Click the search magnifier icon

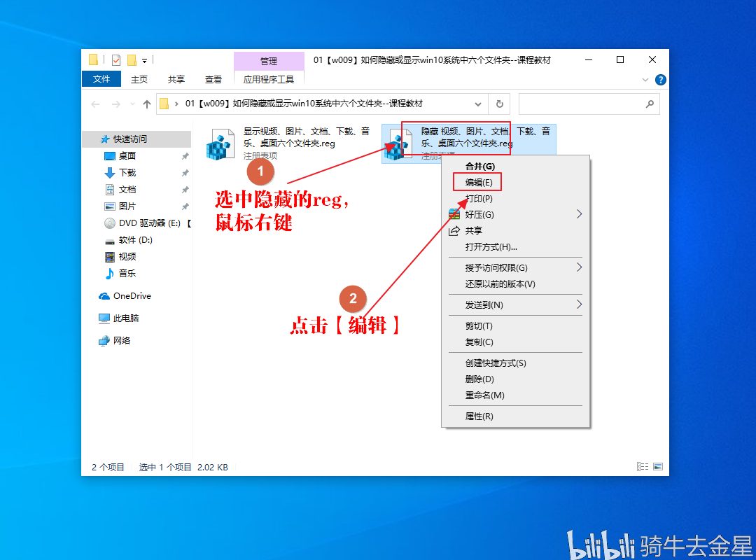tap(650, 104)
